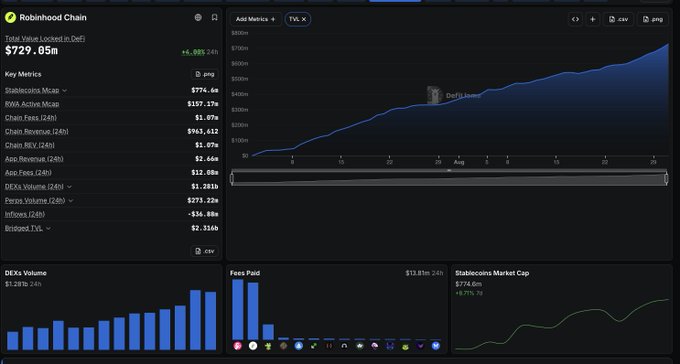The width and height of the screenshot is (680, 364).
Task: Click the Total Value Locked in DeFi label
Action: point(45,39)
